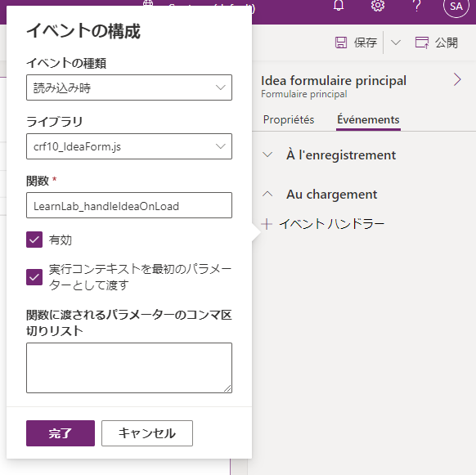Screen dimensions: 476x475
Task: Open the save options dropdown arrow
Action: [x=396, y=43]
